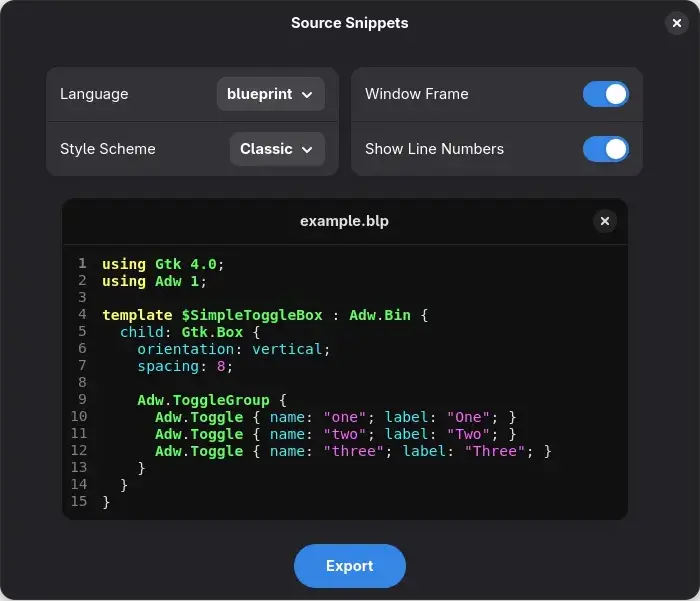
Task: Click the Adw.Toggle line with name "three"
Action: coord(353,451)
